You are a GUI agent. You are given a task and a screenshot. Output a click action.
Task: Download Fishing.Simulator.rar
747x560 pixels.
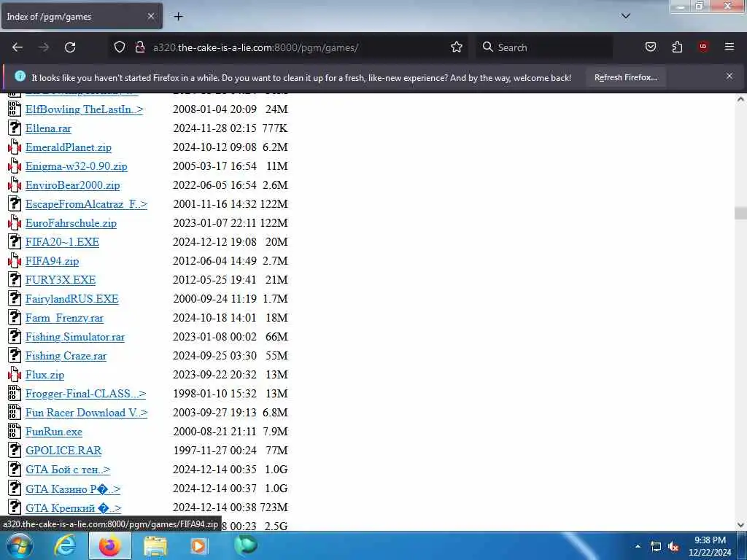[x=75, y=337]
